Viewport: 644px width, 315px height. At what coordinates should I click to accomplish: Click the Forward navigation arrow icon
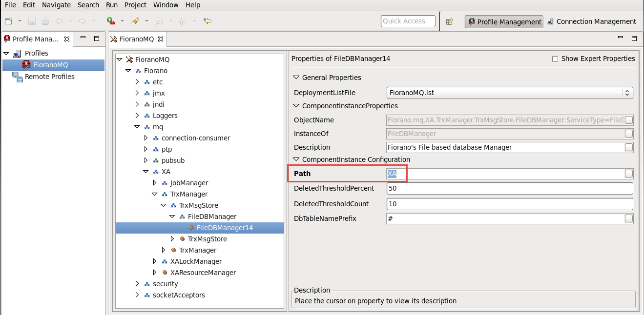(x=83, y=21)
